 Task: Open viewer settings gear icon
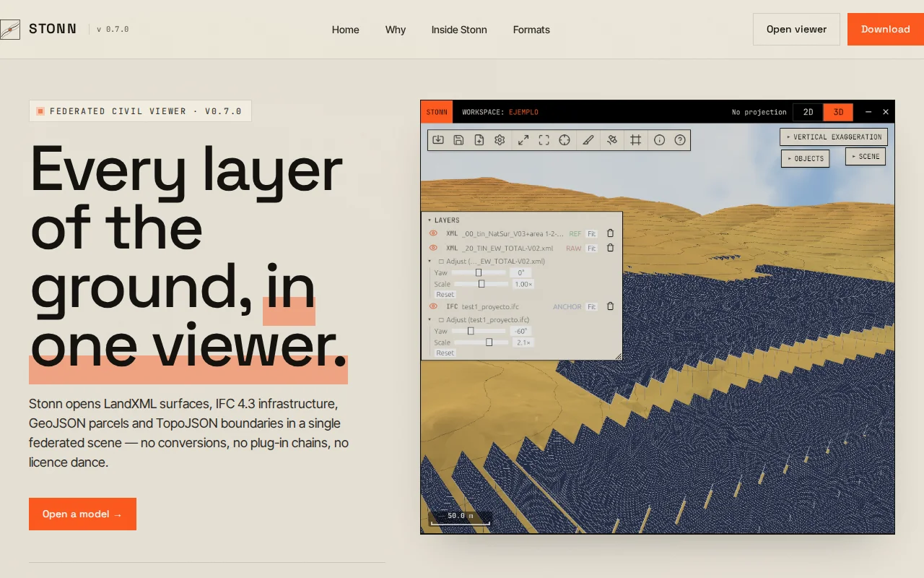(500, 140)
